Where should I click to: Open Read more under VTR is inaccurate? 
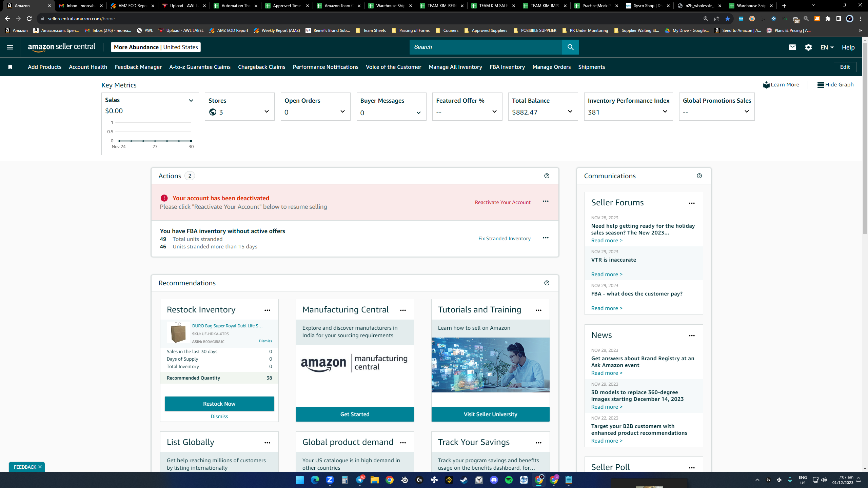(x=607, y=274)
